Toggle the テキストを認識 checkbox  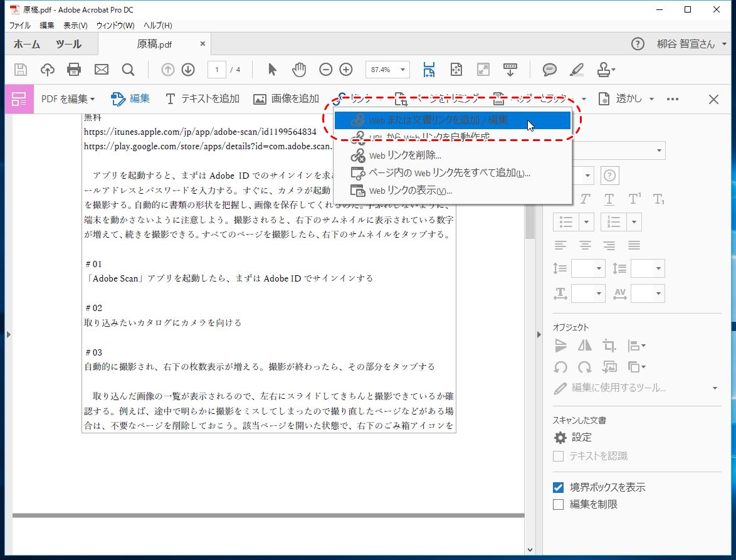click(558, 456)
